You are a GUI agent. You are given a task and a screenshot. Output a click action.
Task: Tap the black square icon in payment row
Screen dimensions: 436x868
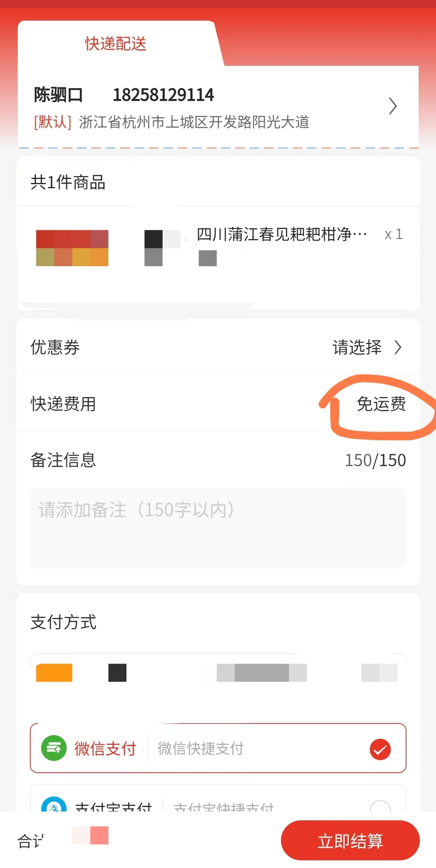tap(117, 673)
